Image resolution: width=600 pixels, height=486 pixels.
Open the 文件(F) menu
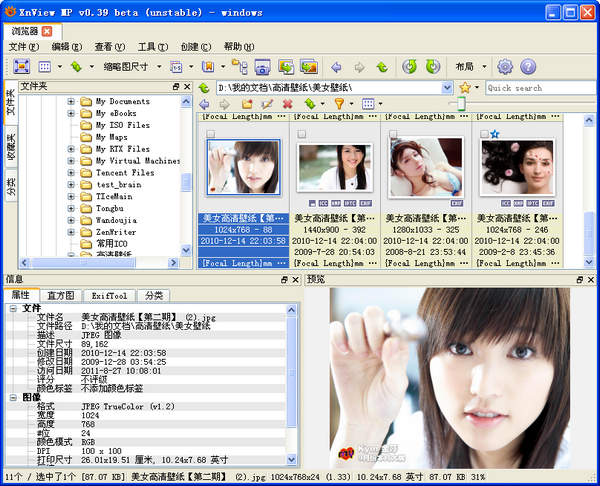tap(24, 47)
